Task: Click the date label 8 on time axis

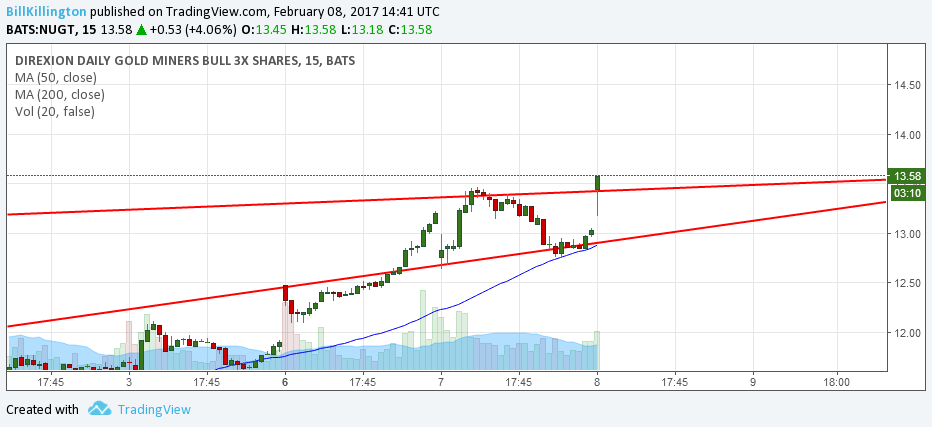Action: pos(597,382)
